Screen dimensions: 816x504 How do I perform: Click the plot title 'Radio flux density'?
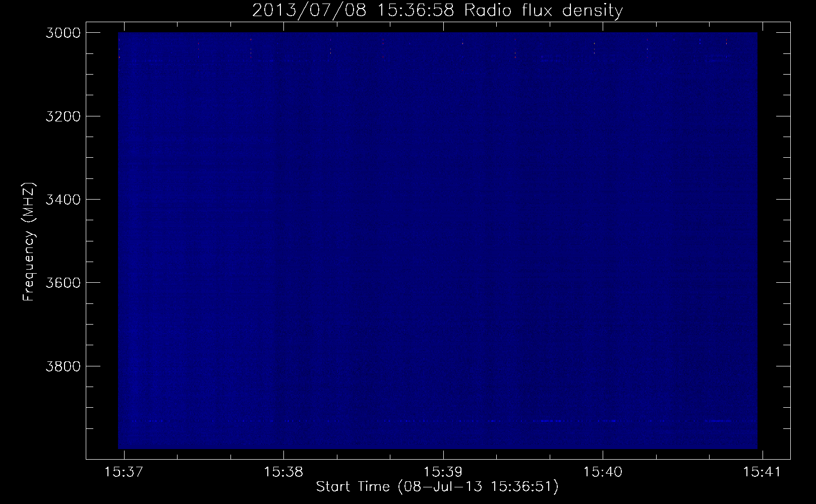(543, 10)
